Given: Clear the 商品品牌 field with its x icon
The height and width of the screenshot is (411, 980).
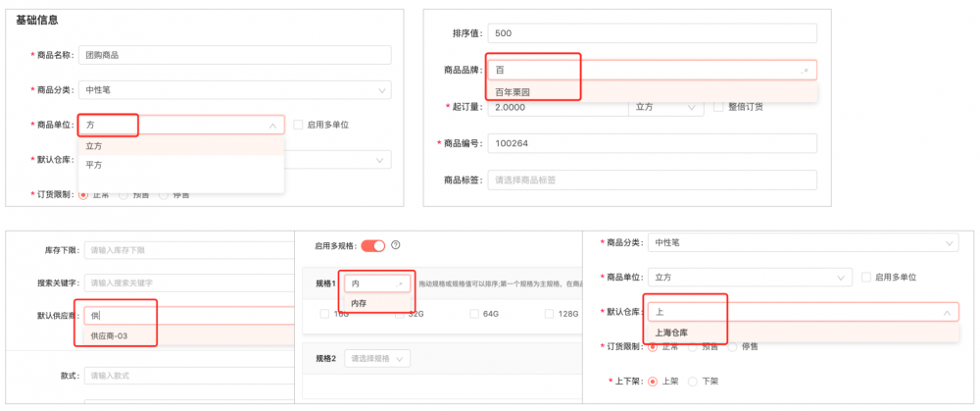Looking at the screenshot, I should [x=805, y=71].
